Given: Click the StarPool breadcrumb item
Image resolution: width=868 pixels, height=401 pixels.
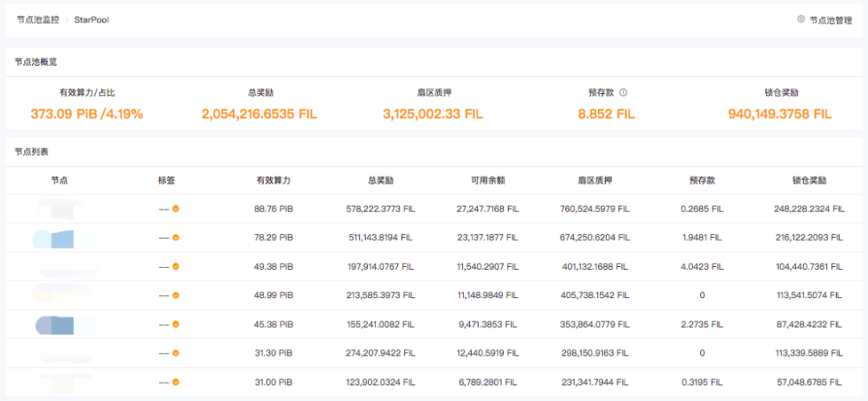Looking at the screenshot, I should (92, 20).
